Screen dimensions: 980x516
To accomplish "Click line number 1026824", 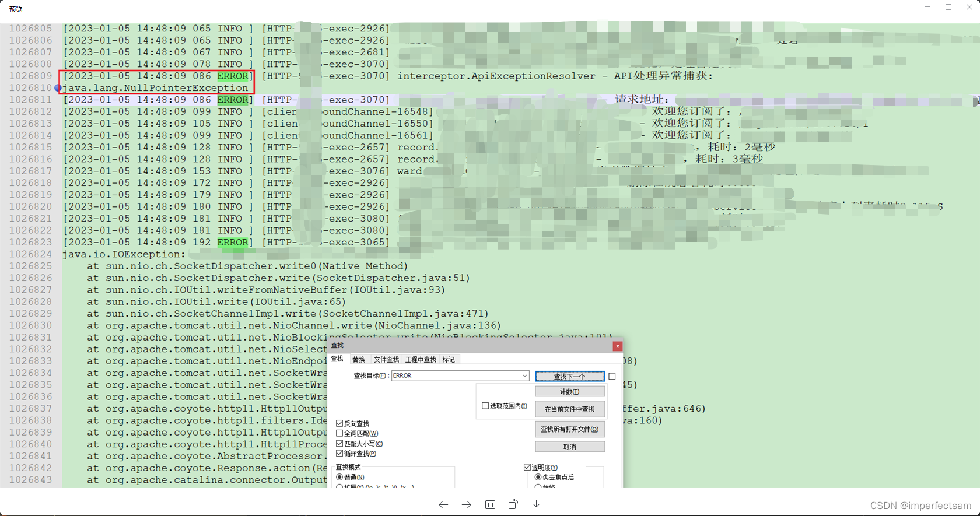I will pos(30,254).
